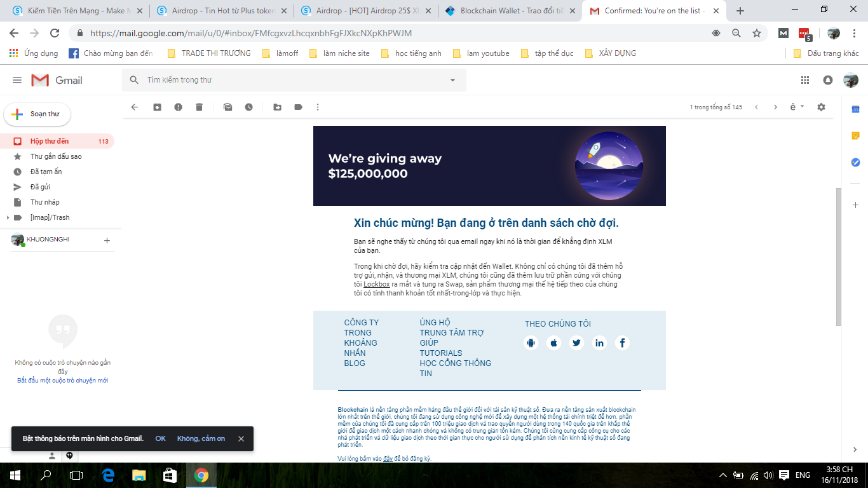This screenshot has height=488, width=868.
Task: Open Calendar in the right side panel
Action: [x=855, y=110]
